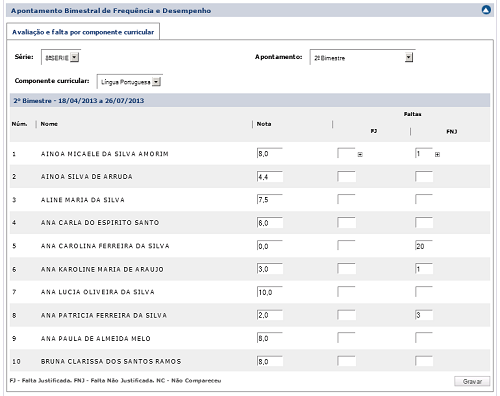Edit nota for Ana Carla do Espirito Santo

click(x=270, y=223)
